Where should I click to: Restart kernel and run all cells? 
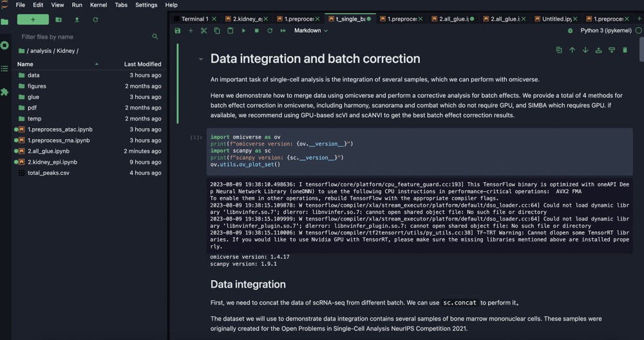pos(283,31)
